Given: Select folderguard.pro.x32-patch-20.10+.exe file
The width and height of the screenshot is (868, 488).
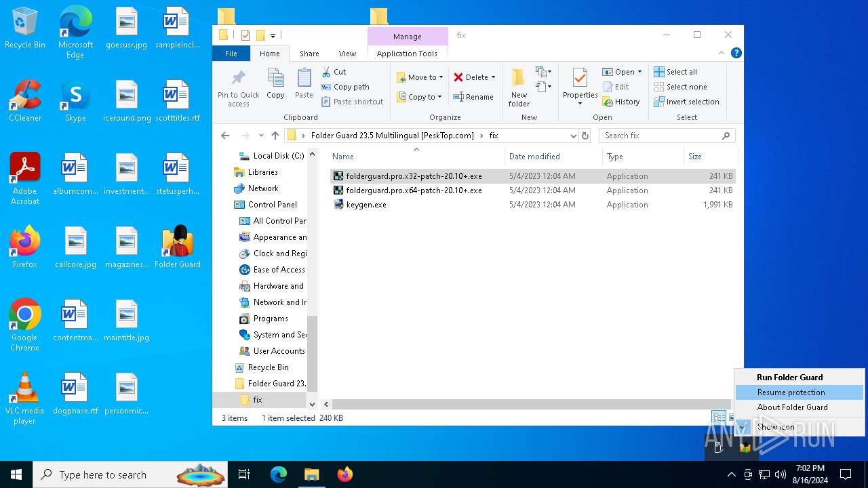Looking at the screenshot, I should (533, 176).
